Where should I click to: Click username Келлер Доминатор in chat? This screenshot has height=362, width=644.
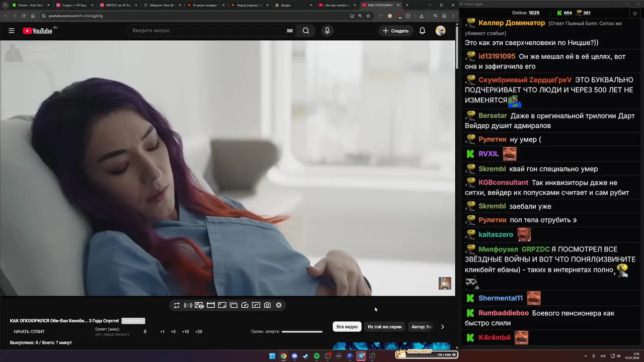tap(511, 23)
